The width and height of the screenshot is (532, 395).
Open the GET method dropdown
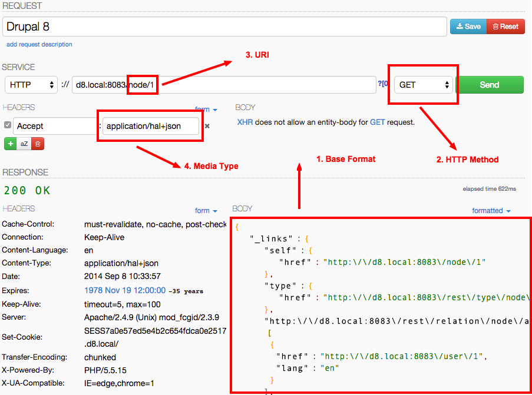424,85
